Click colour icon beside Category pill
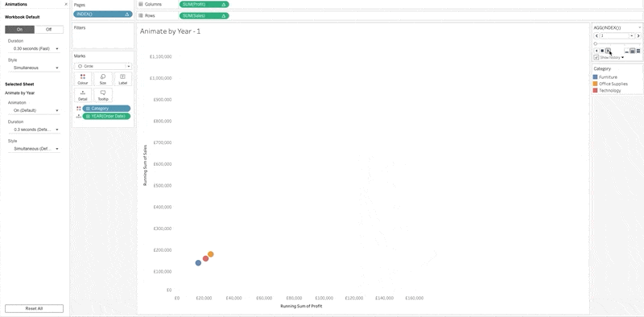 click(78, 109)
